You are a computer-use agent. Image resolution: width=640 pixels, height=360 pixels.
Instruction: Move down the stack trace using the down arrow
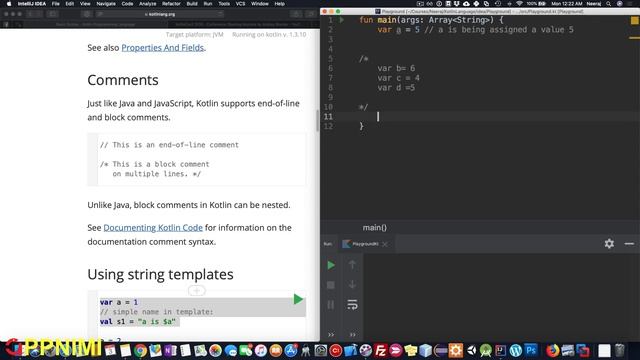[352, 284]
